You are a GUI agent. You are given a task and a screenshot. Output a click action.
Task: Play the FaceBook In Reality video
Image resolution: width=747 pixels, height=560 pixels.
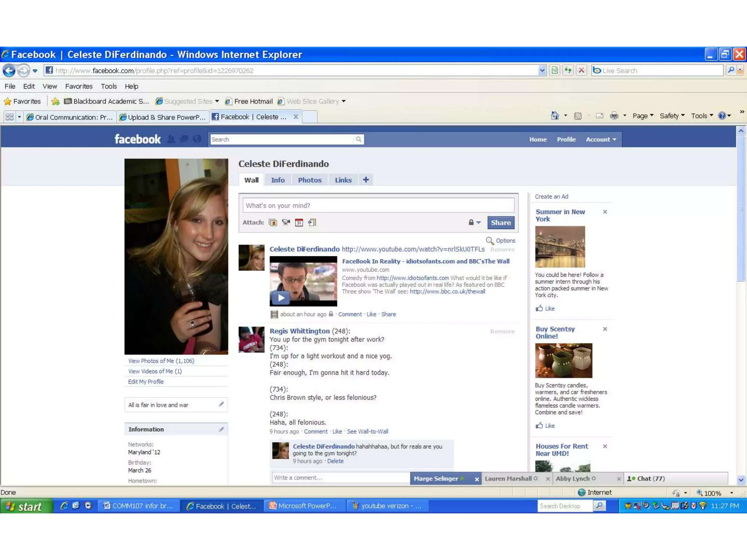pyautogui.click(x=280, y=298)
